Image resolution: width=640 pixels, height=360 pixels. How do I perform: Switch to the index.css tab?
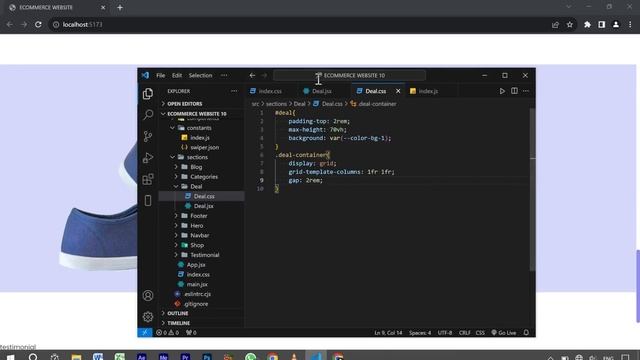(x=270, y=91)
